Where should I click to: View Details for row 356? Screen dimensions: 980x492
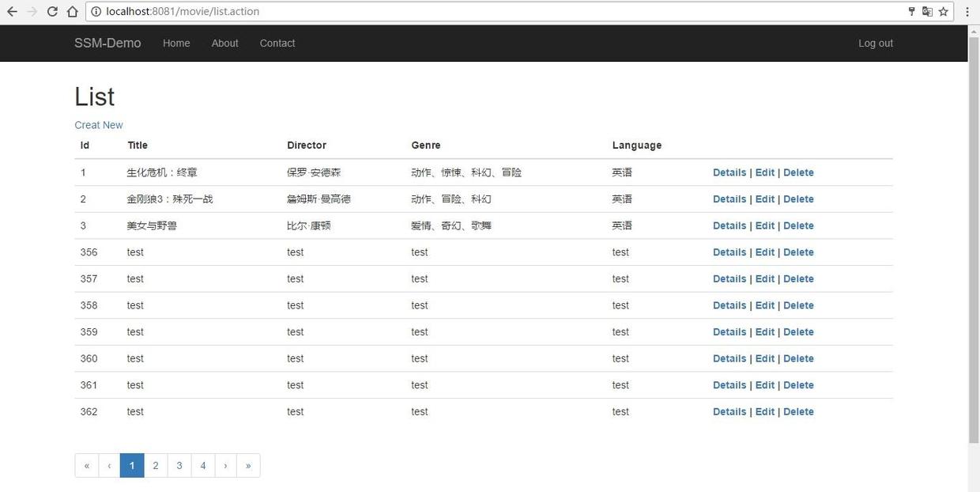729,252
